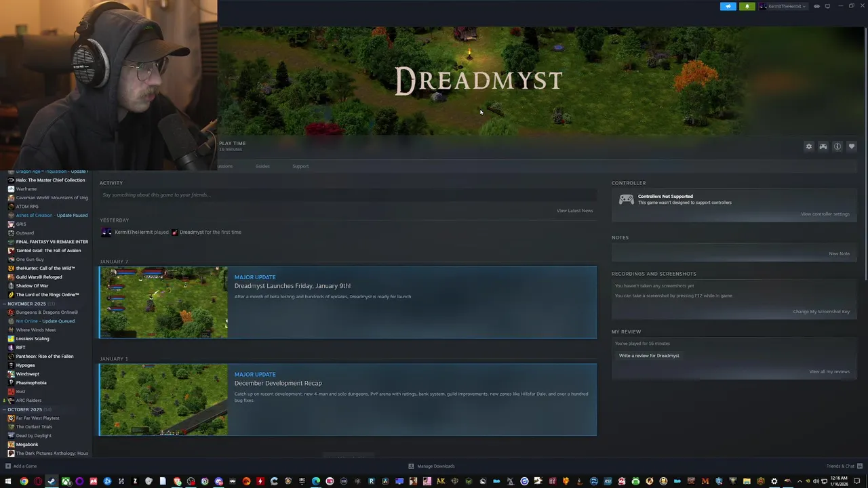Open Manage Downloads icon
The height and width of the screenshot is (488, 868).
(411, 466)
